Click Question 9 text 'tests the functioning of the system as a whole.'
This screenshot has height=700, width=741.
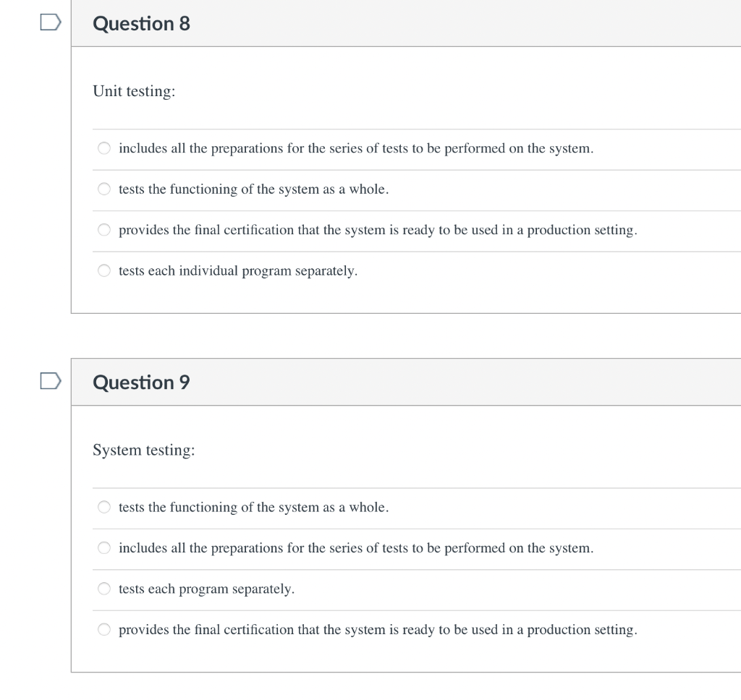pos(253,508)
